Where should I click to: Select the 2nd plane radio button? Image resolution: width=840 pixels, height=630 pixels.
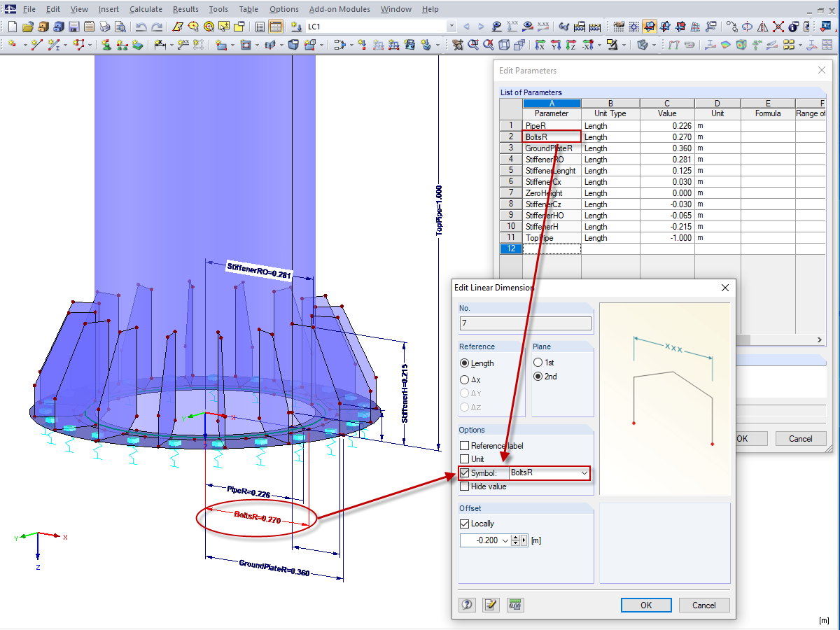[538, 377]
